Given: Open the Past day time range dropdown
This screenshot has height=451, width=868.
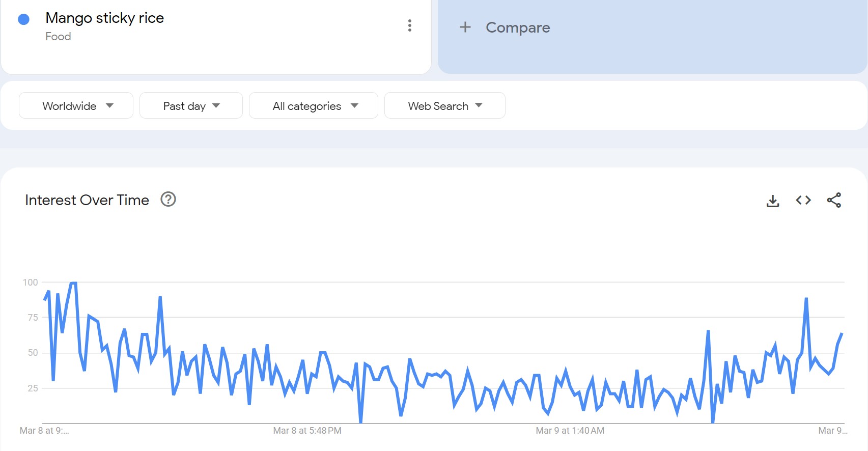Looking at the screenshot, I should click(x=191, y=106).
